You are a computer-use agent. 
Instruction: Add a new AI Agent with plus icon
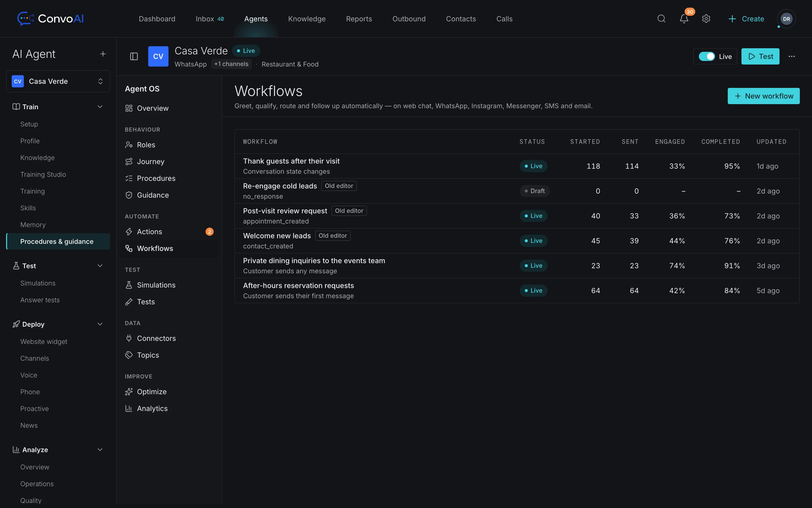103,54
